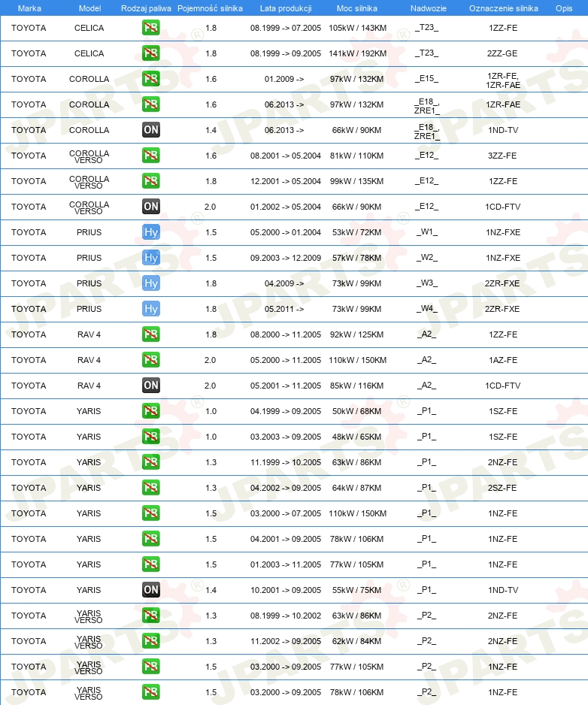
Task: Click petrol icon in Celica 105kW row
Action: pyautogui.click(x=150, y=28)
